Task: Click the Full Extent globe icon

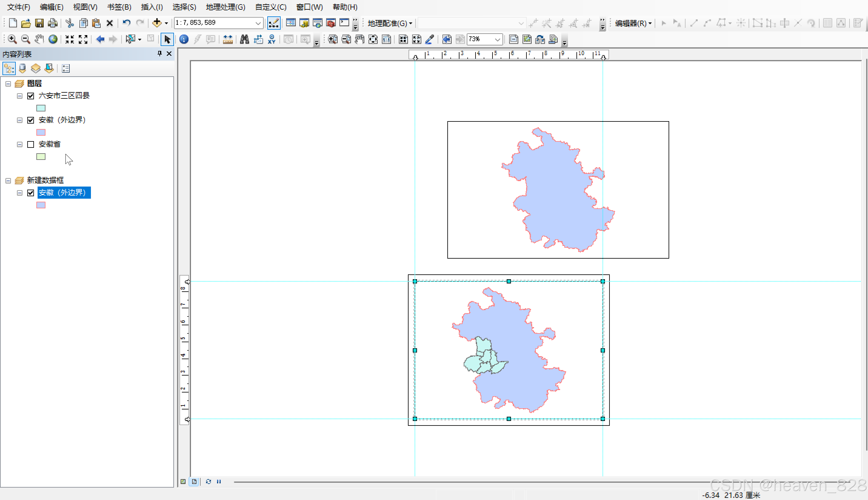Action: (x=53, y=39)
